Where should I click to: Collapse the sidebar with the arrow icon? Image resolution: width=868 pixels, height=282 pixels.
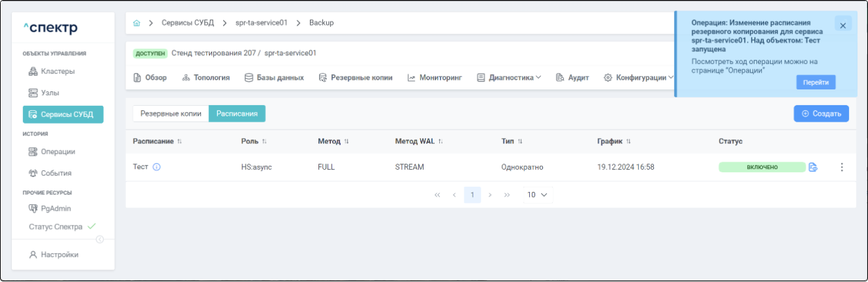tap(100, 239)
